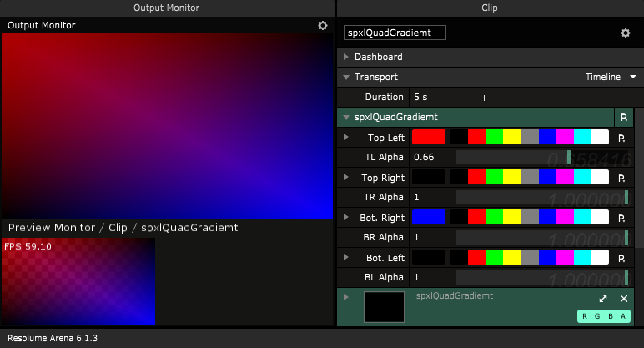Increase Duration with the plus button

tap(484, 98)
